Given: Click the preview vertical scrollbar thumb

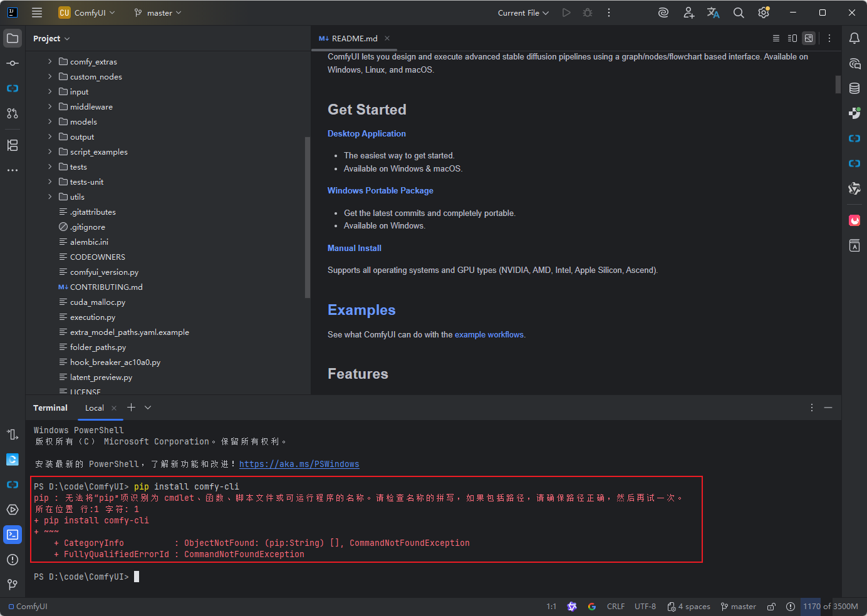Looking at the screenshot, I should point(838,85).
